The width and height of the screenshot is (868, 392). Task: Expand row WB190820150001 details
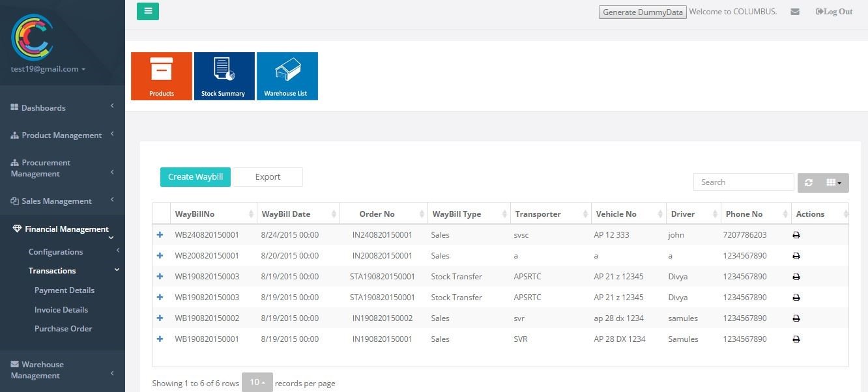coord(160,339)
